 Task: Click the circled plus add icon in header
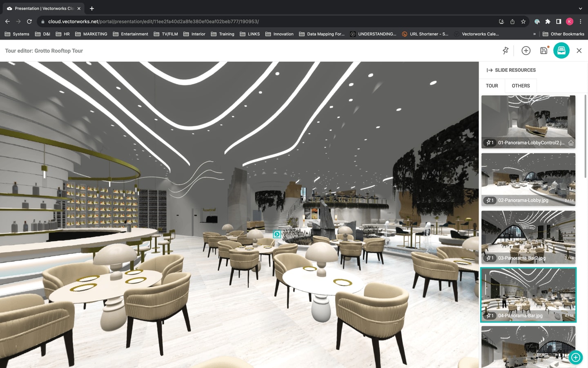coord(526,51)
